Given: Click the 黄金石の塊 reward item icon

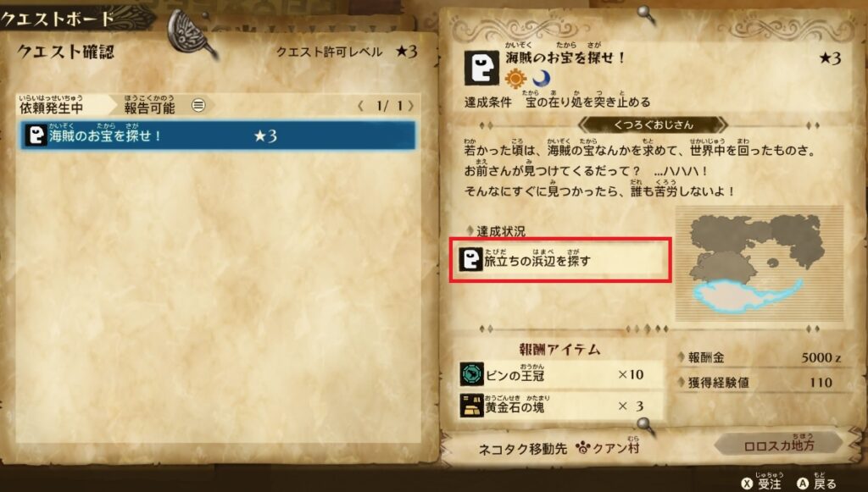Looking at the screenshot, I should 471,406.
